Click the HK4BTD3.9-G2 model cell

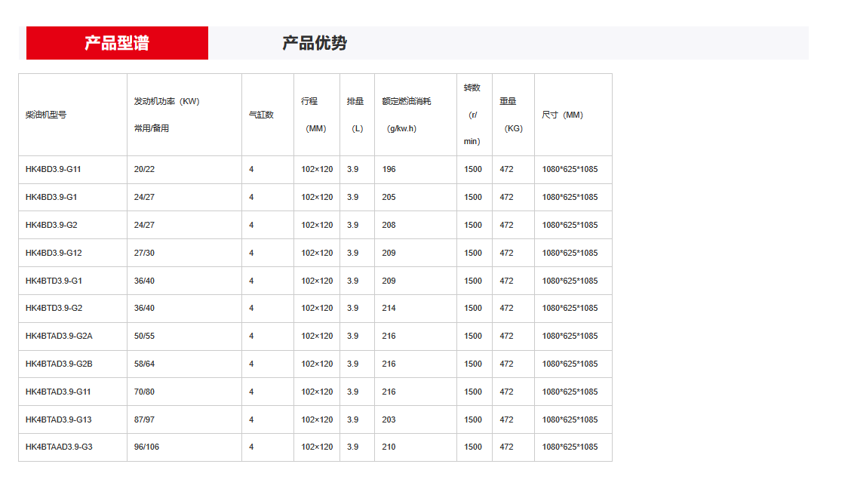73,309
